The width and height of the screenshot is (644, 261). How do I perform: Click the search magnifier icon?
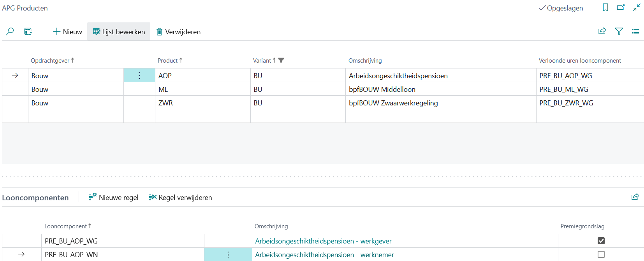coord(10,32)
